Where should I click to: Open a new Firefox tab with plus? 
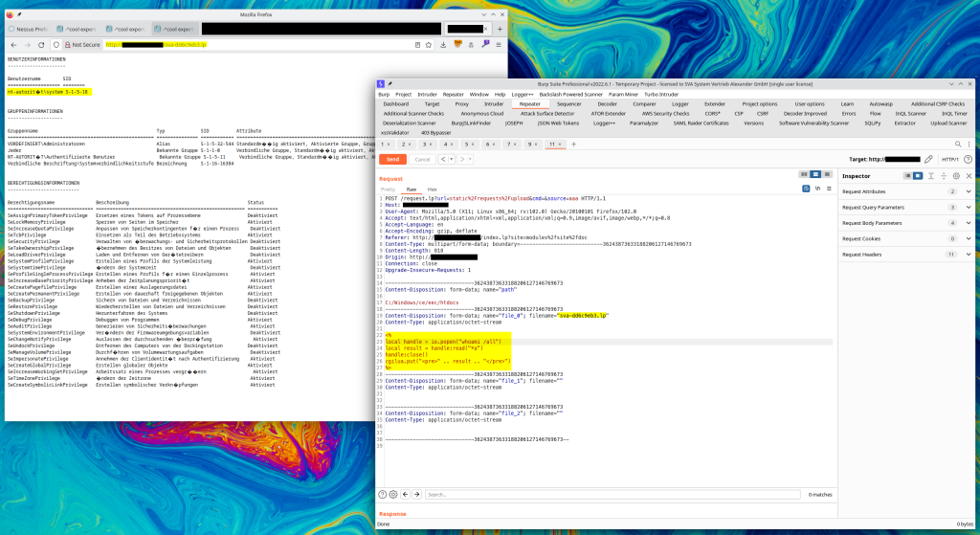[500, 29]
